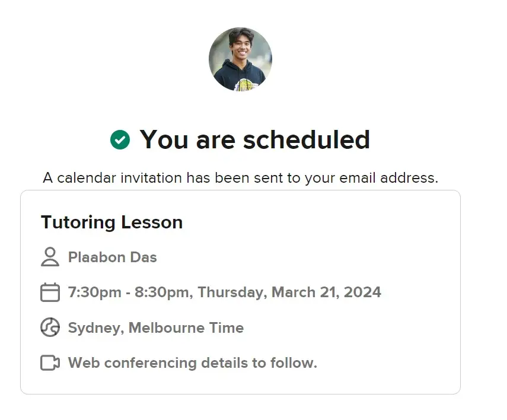Click the green checkmark confirmation icon

click(120, 140)
